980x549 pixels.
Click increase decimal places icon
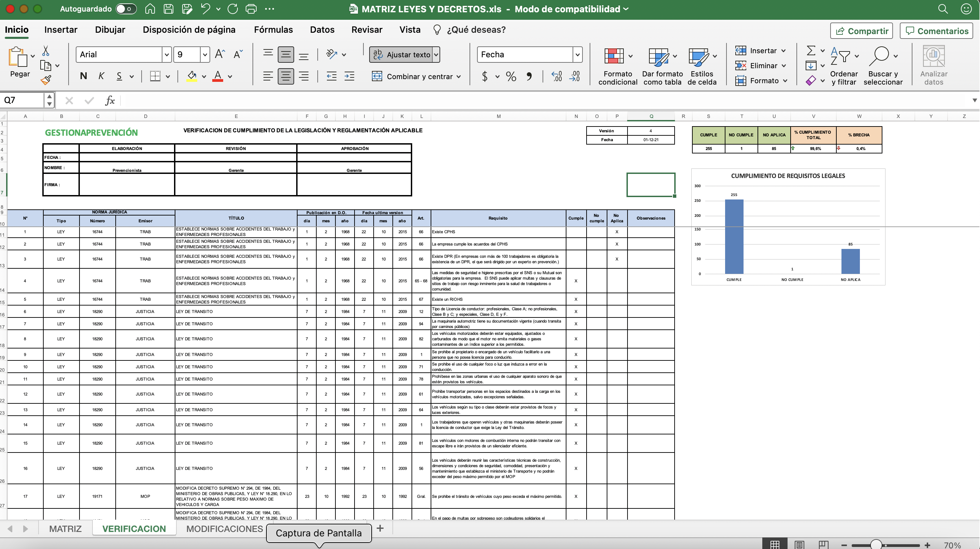click(557, 76)
